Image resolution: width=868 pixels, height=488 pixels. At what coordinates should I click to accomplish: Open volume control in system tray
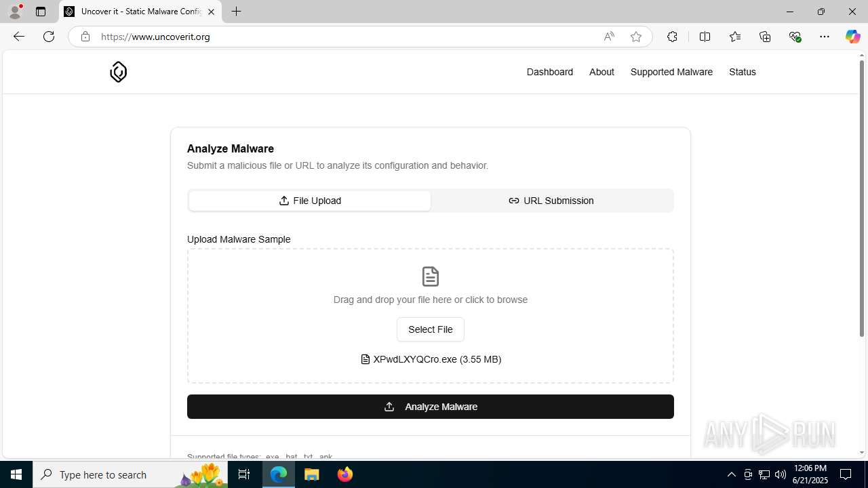tap(781, 474)
